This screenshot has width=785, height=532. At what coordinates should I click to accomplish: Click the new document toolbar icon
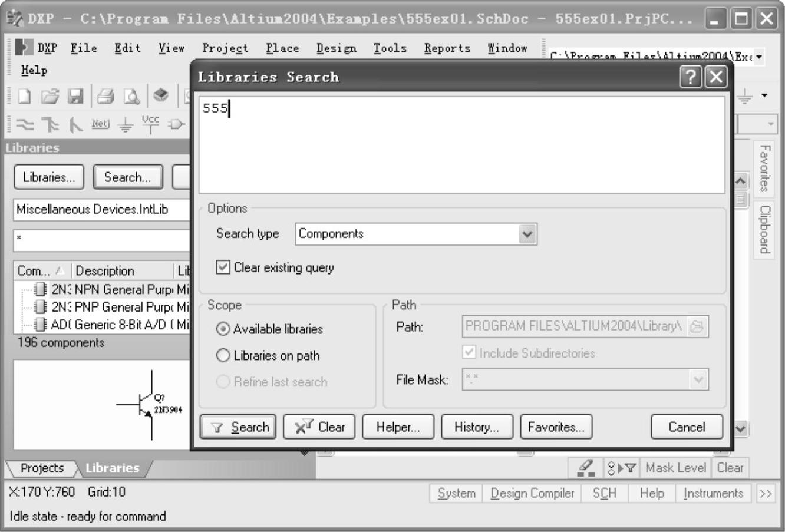coord(24,96)
